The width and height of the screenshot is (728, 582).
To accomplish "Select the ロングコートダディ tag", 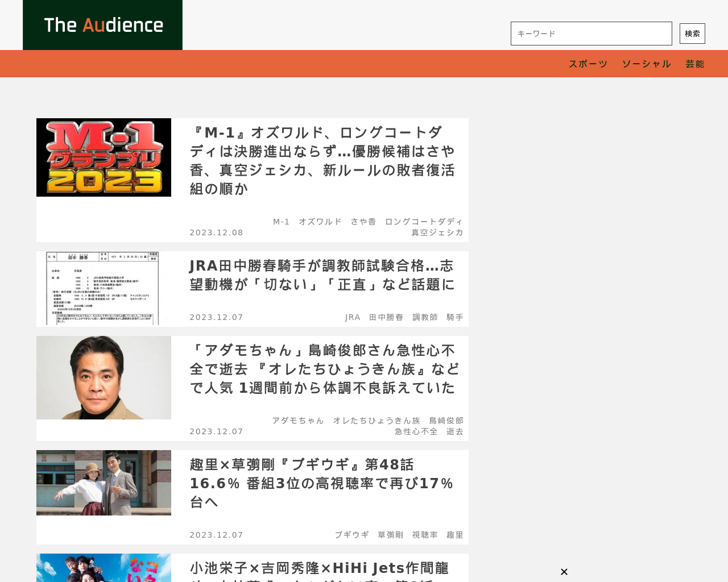I will 424,222.
